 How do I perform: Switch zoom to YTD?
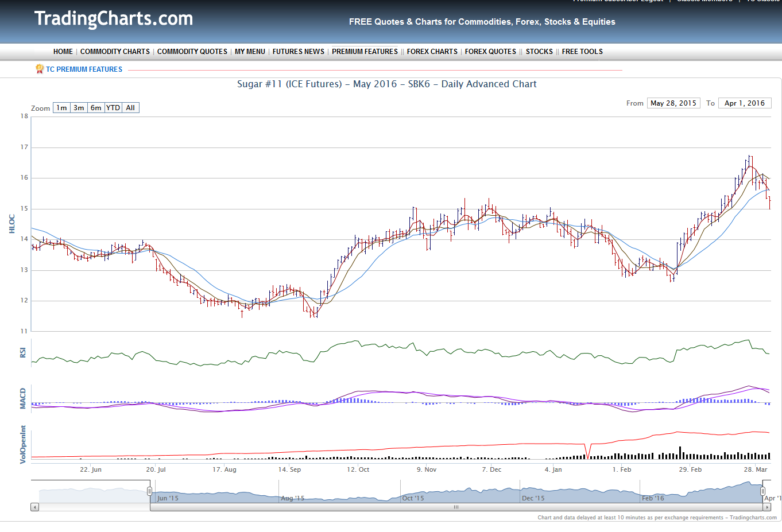[x=113, y=108]
